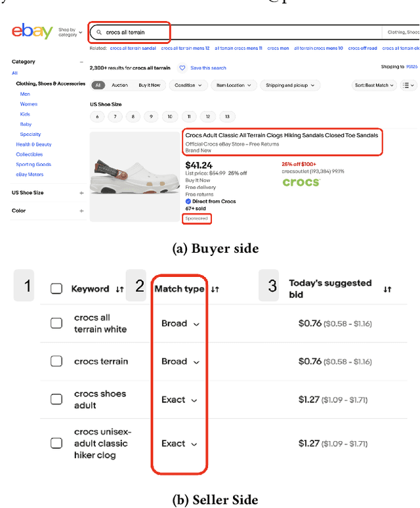Image resolution: width=420 pixels, height=508 pixels.
Task: Select the Women category
Action: coord(28,104)
